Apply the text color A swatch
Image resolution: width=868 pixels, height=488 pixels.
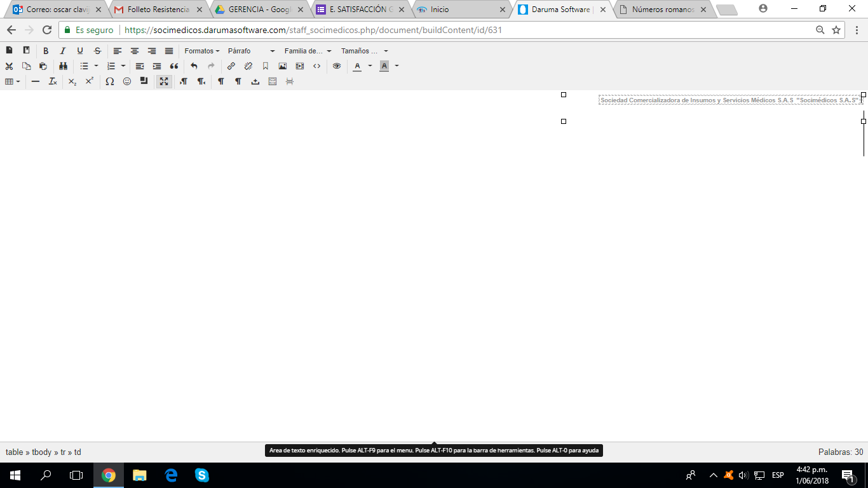pyautogui.click(x=357, y=66)
